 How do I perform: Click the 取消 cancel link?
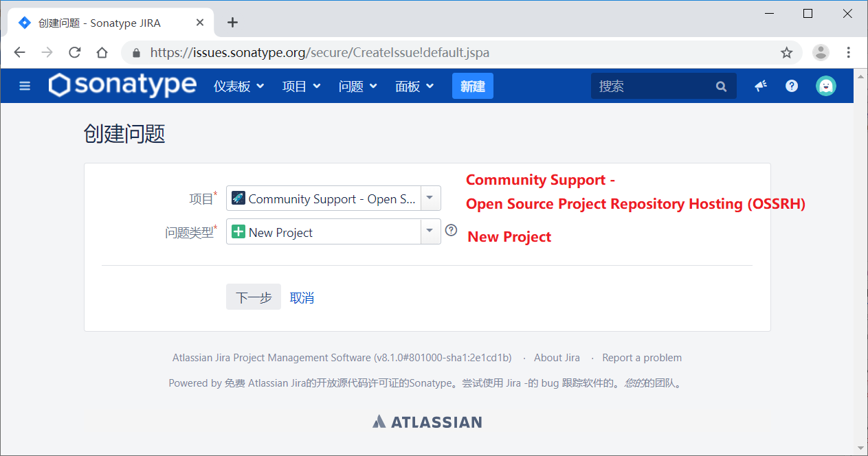pyautogui.click(x=302, y=297)
